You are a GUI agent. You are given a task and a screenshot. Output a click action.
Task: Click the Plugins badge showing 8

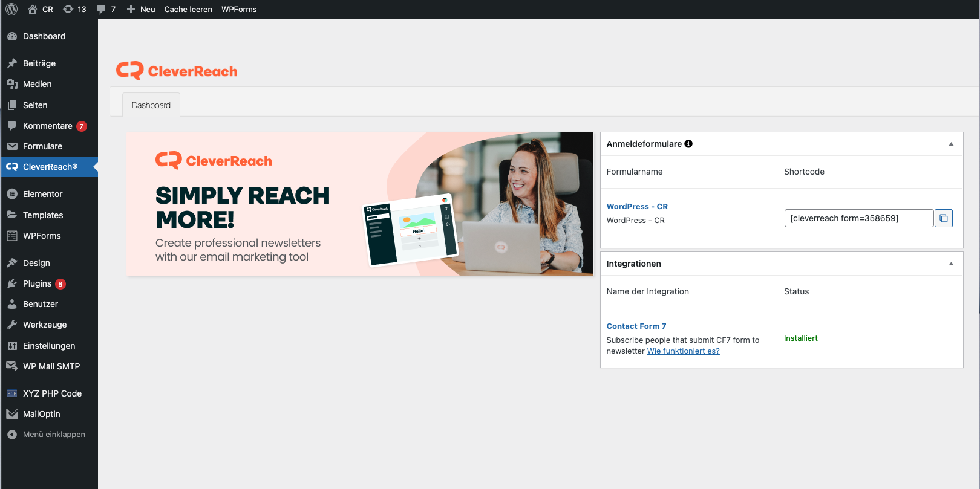tap(60, 284)
